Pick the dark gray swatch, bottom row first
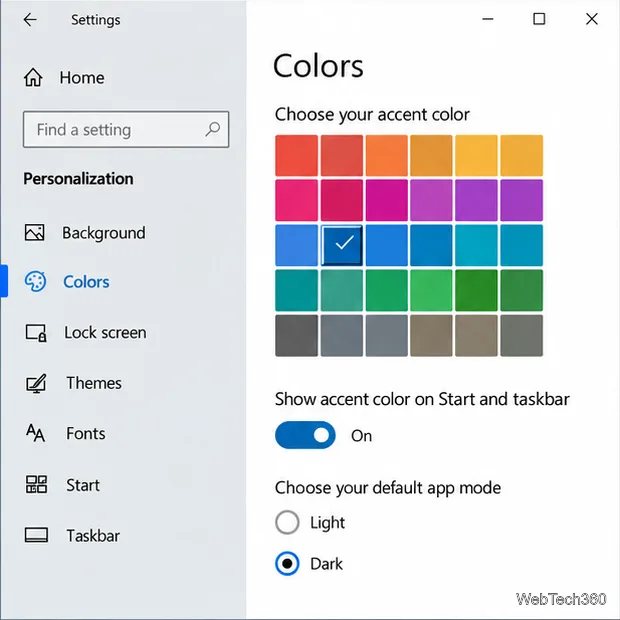This screenshot has width=620, height=620. [297, 335]
